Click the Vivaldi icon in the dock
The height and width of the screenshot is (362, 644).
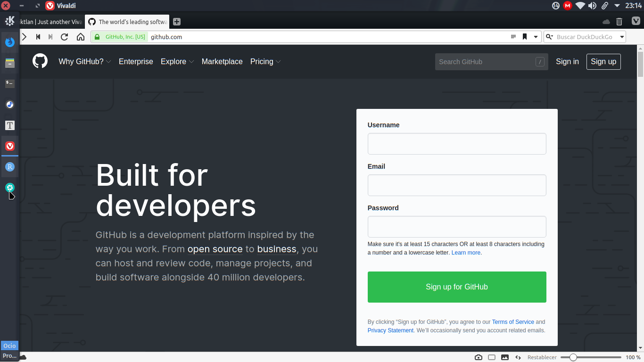[10, 146]
